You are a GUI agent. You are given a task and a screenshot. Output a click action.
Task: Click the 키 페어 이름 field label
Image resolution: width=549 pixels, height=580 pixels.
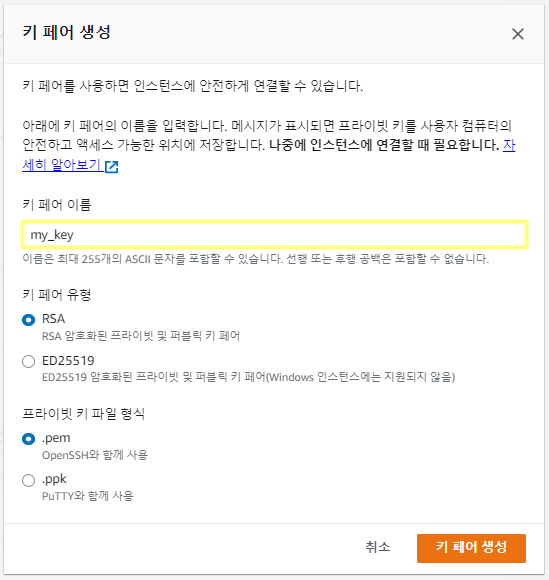(x=57, y=205)
